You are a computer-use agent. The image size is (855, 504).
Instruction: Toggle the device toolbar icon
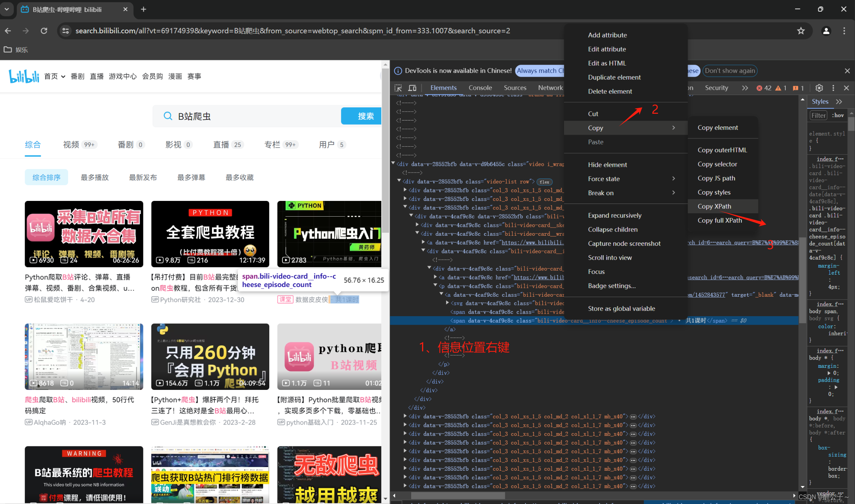coord(412,88)
